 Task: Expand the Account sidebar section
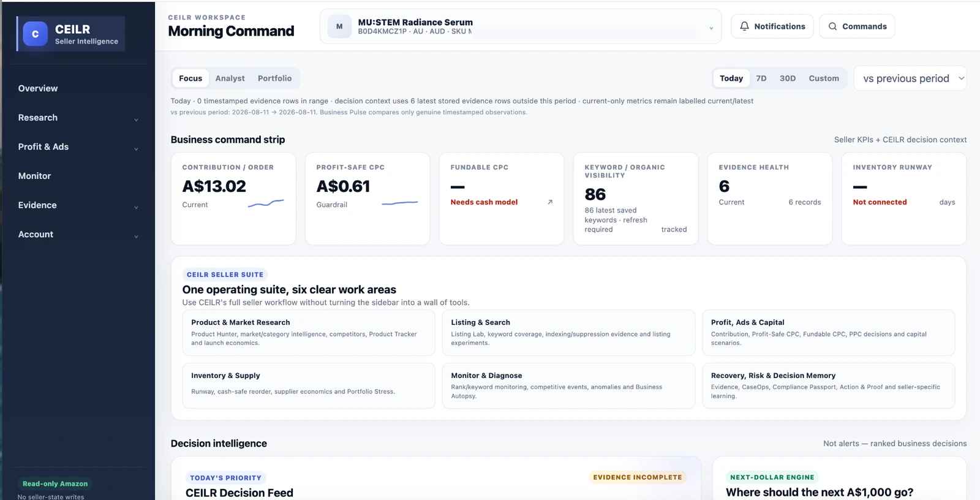(x=78, y=235)
